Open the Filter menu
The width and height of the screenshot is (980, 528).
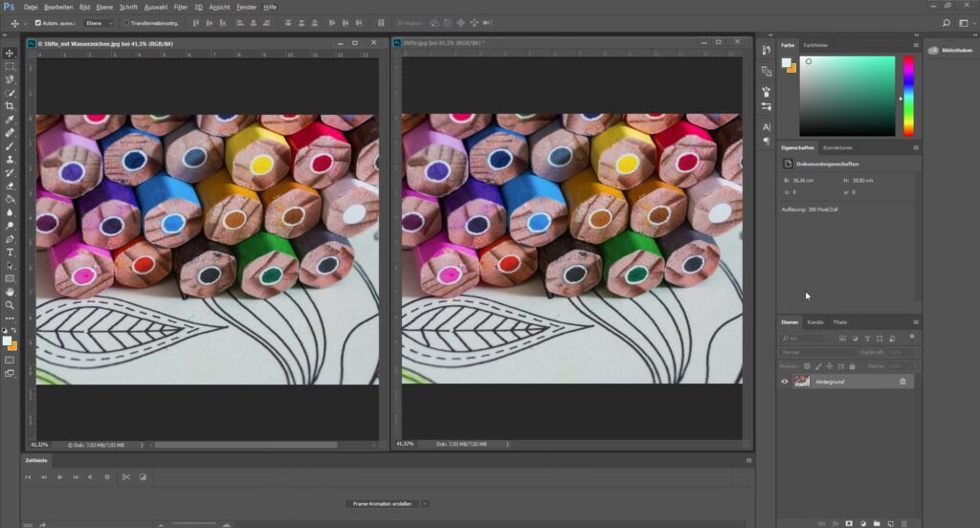(x=180, y=7)
